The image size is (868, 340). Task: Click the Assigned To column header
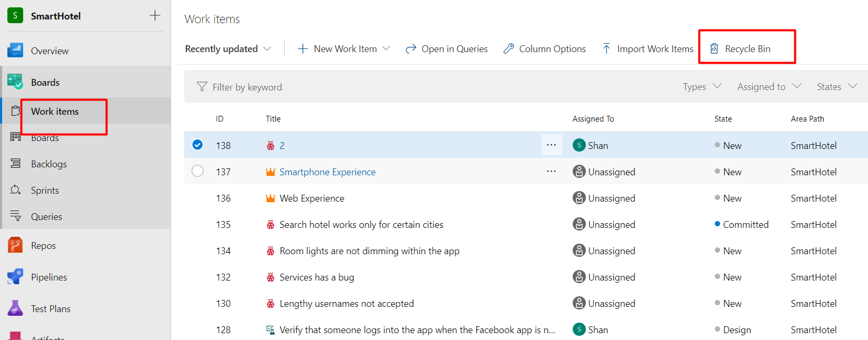click(593, 119)
